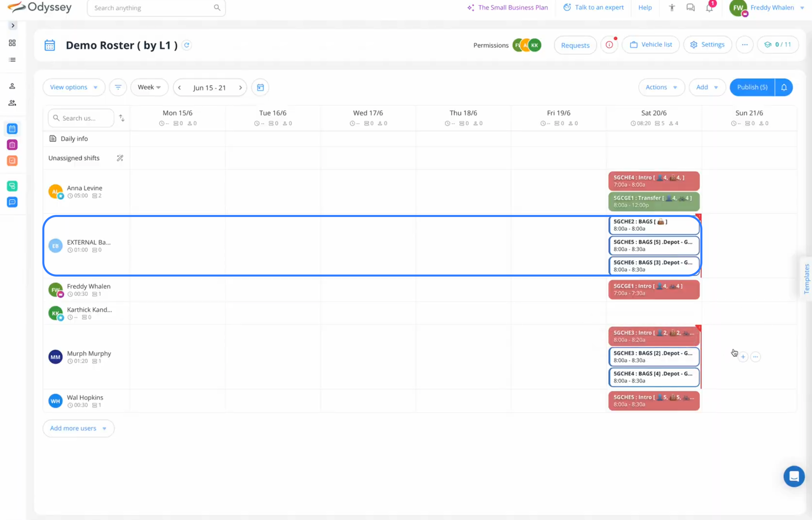Open the Vehicle list

651,45
